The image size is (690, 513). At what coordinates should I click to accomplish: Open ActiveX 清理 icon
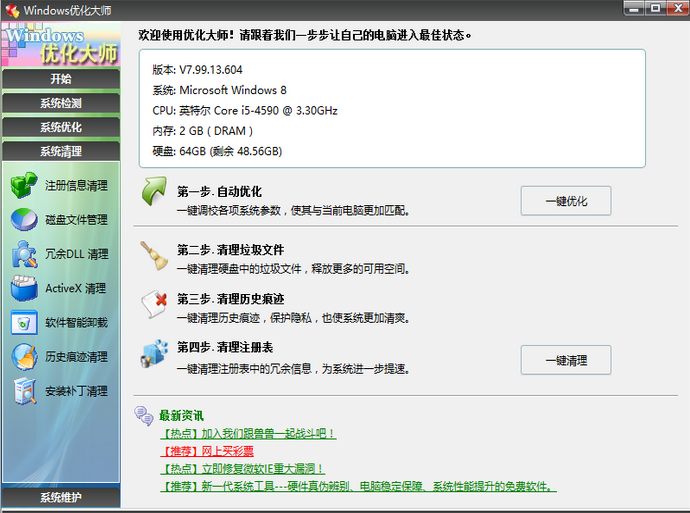[x=24, y=288]
